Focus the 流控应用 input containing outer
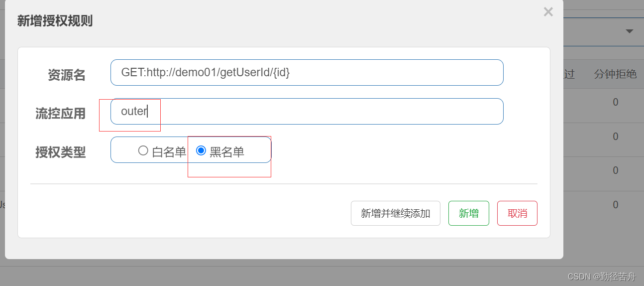 coord(307,111)
